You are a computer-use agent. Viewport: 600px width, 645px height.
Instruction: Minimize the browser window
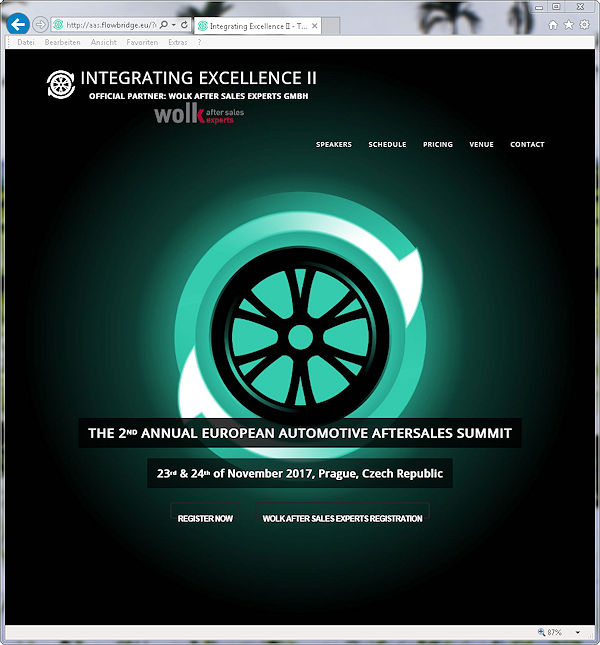(539, 7)
